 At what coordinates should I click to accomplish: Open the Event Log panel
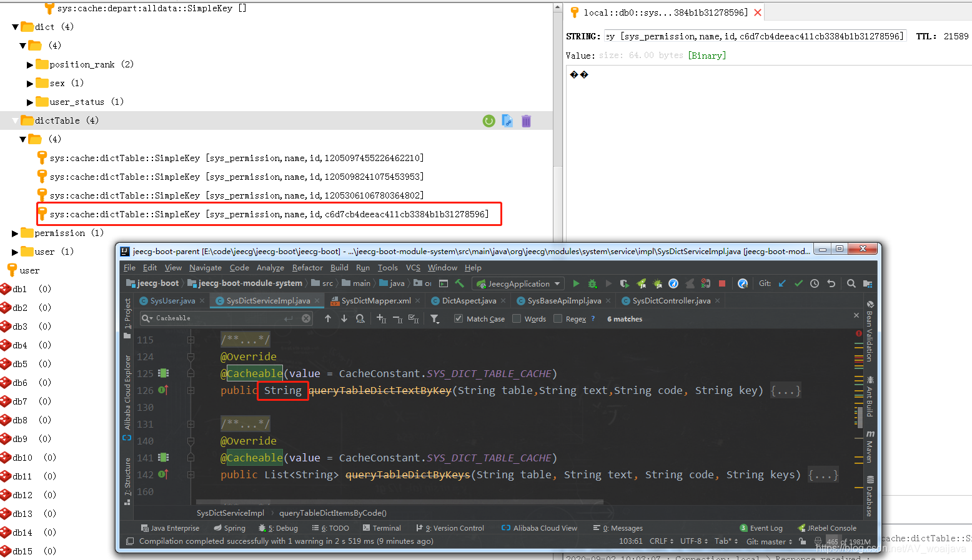pyautogui.click(x=761, y=528)
